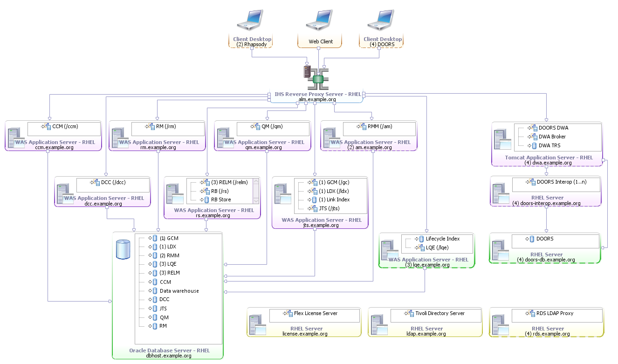618x364 pixels.
Task: Click up arrow on RELM server list scrollbar
Action: [x=255, y=182]
